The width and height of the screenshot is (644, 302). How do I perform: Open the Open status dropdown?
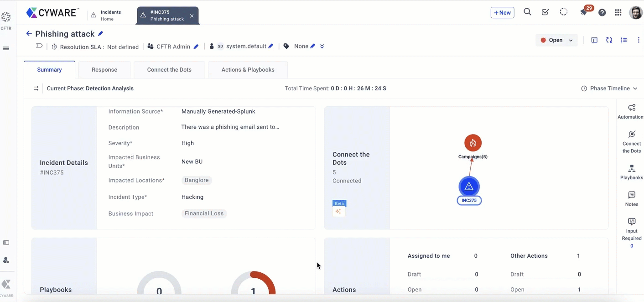[x=556, y=40]
